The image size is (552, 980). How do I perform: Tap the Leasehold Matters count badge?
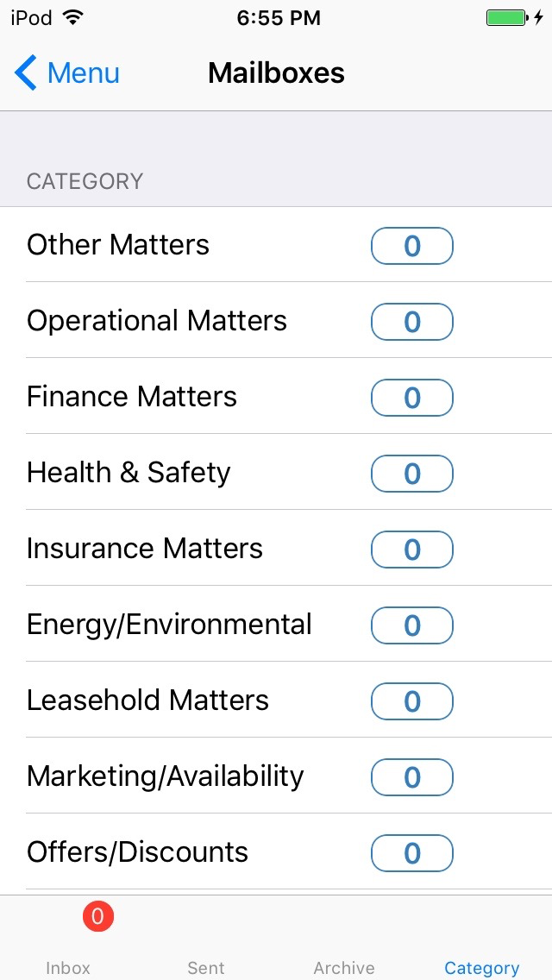[411, 701]
